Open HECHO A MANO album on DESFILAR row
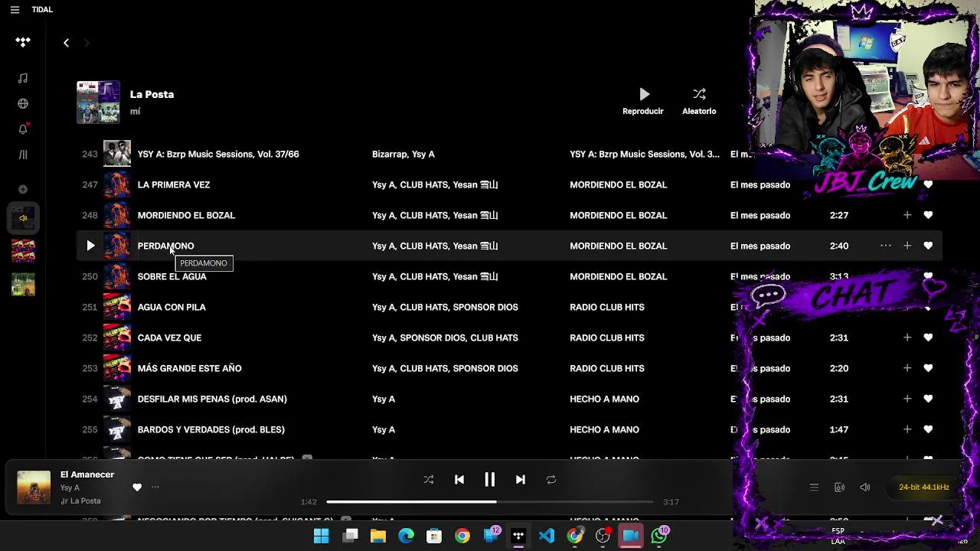The image size is (980, 551). (x=604, y=399)
